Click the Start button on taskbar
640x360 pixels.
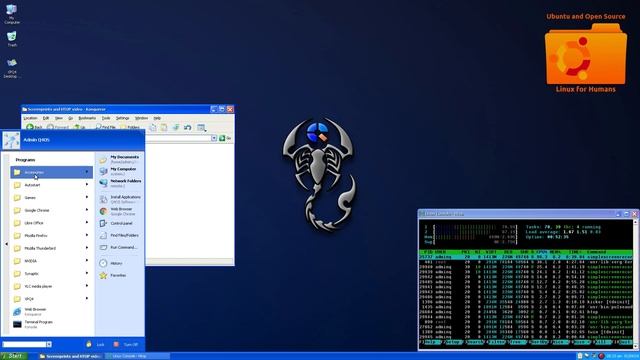[14, 356]
